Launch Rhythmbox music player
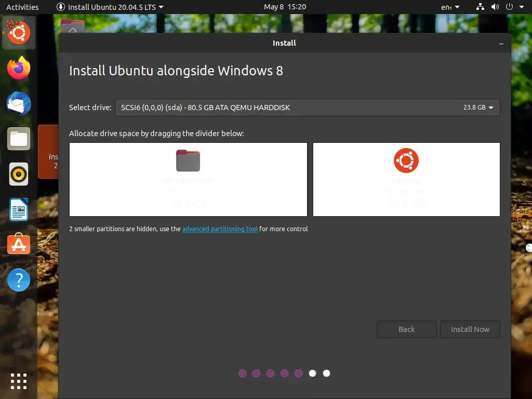 (x=19, y=175)
